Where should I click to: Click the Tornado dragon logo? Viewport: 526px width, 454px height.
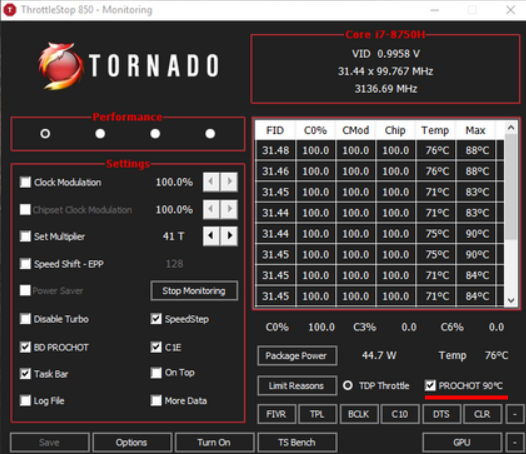click(60, 66)
